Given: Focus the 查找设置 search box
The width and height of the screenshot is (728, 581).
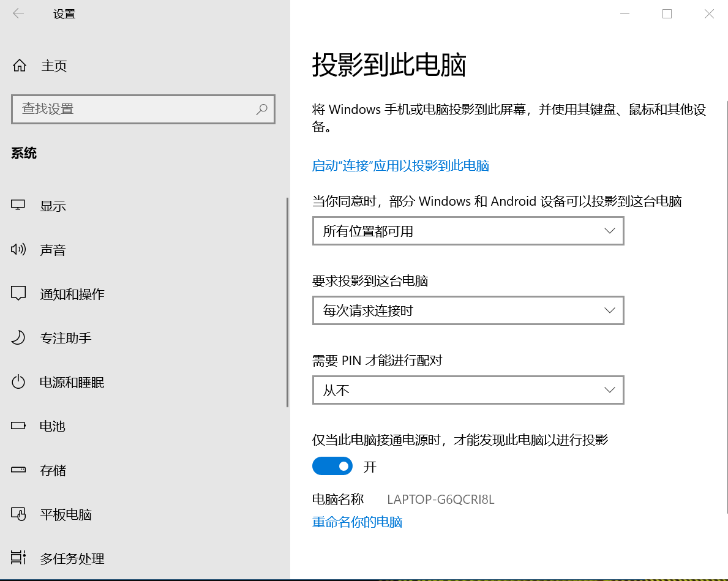Looking at the screenshot, I should [143, 109].
